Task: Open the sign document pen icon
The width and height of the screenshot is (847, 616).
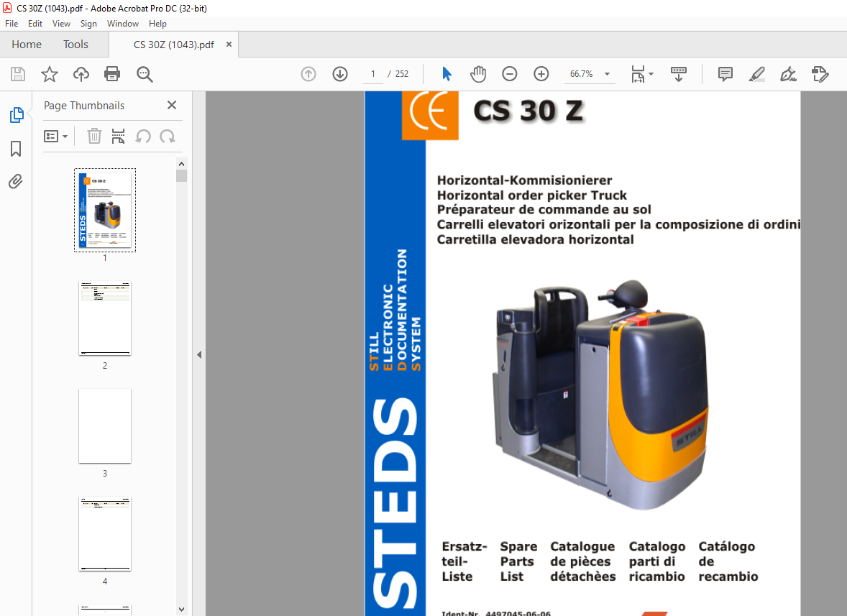Action: click(x=788, y=74)
